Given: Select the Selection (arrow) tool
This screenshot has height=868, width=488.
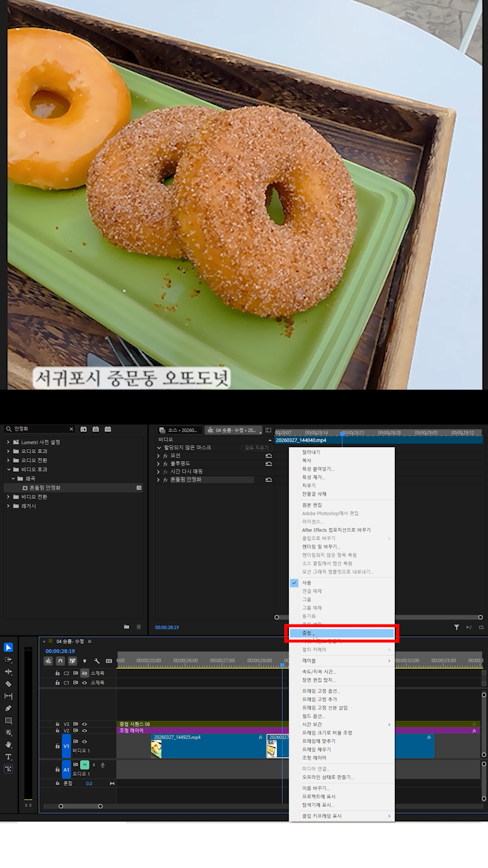Looking at the screenshot, I should (x=9, y=647).
